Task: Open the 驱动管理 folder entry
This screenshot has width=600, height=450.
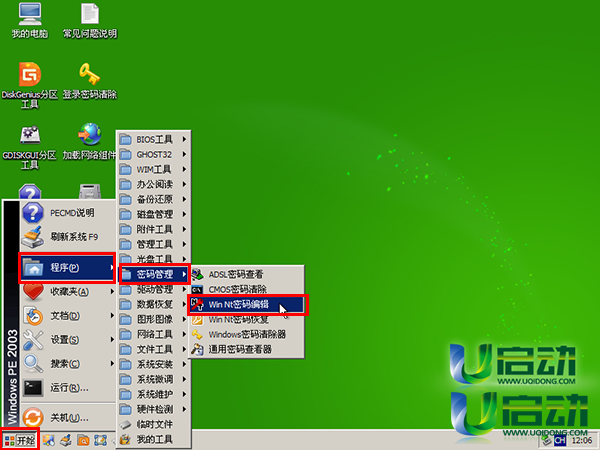Action: 153,289
